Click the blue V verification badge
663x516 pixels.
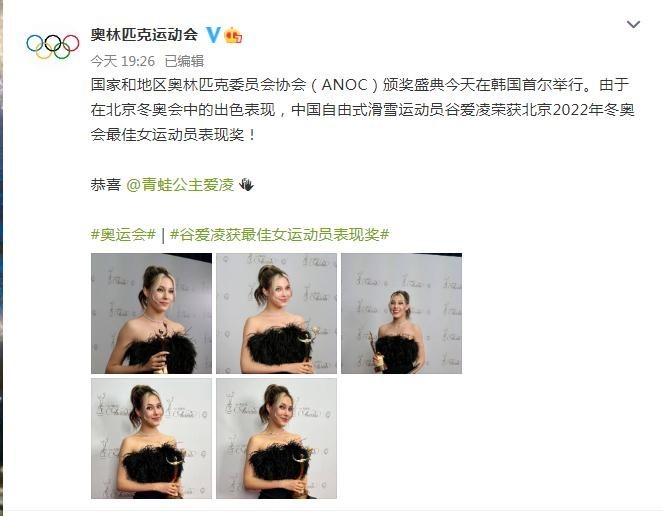pyautogui.click(x=213, y=35)
